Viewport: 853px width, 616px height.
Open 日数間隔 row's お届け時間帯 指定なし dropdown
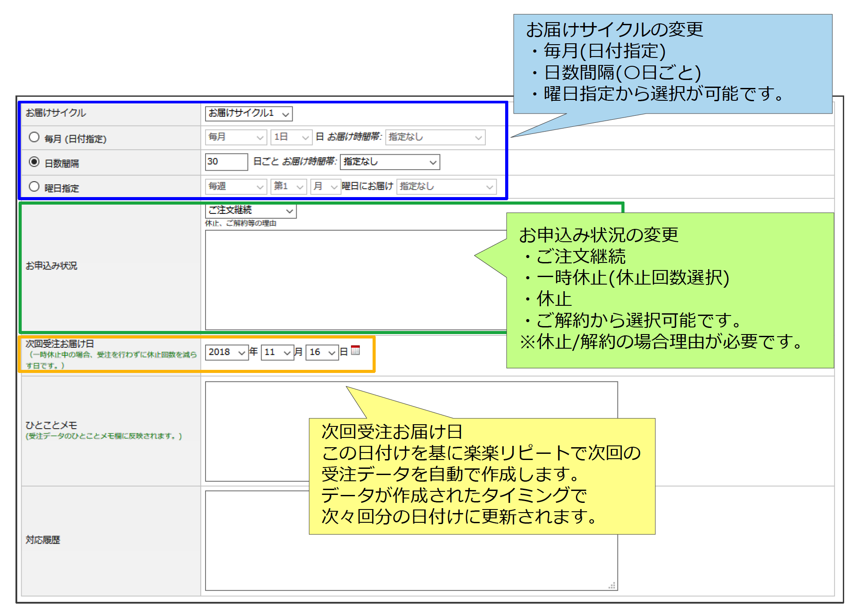pos(389,162)
